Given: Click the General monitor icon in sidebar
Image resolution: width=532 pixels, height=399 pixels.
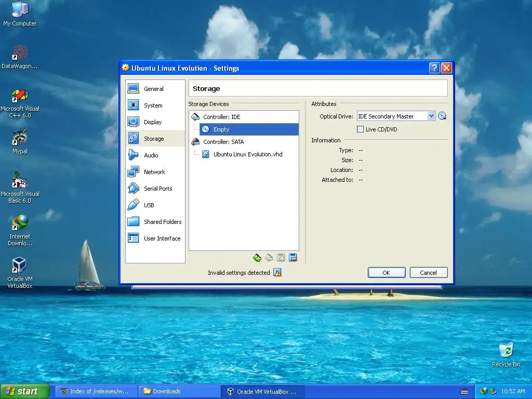Looking at the screenshot, I should (134, 88).
